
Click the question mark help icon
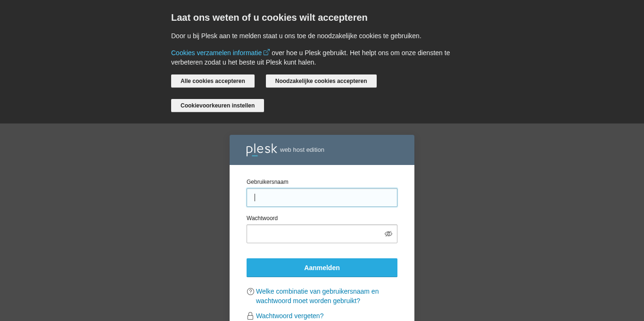coord(250,291)
